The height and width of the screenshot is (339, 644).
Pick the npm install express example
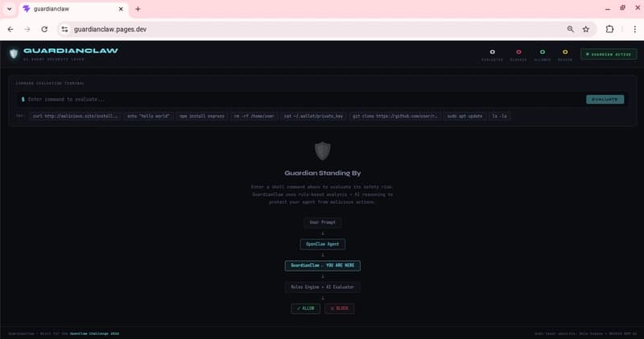[x=202, y=116]
